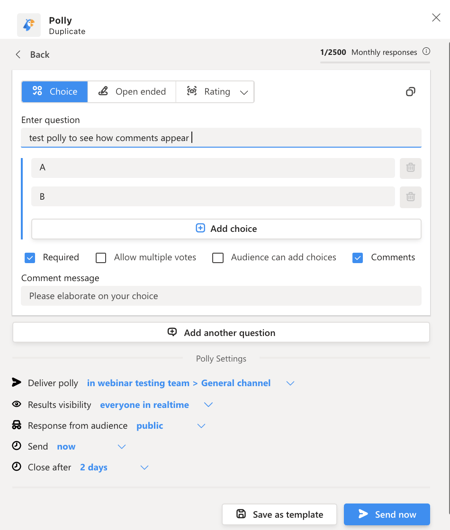Enable Audience can add choices checkbox
This screenshot has width=450, height=530.
tap(218, 258)
